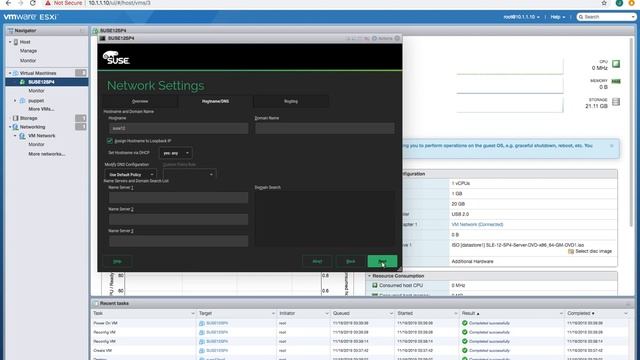Switch to the Routing tab
The width and height of the screenshot is (640, 360).
[291, 101]
